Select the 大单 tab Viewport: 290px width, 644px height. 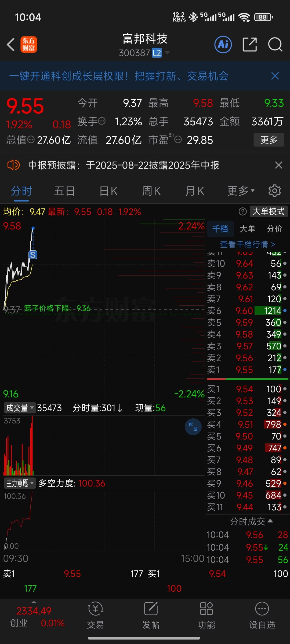(x=247, y=229)
